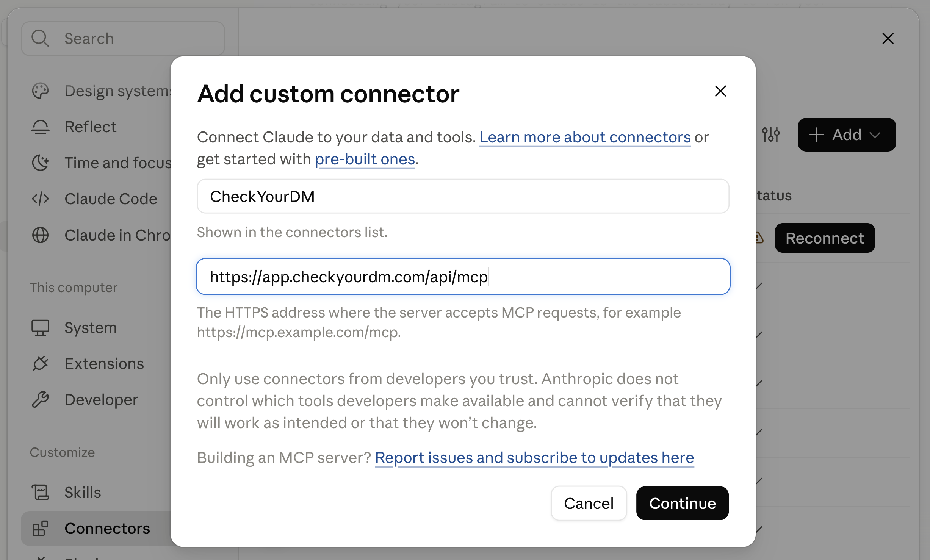The image size is (930, 560).
Task: Open the pre-built ones link
Action: pos(365,159)
